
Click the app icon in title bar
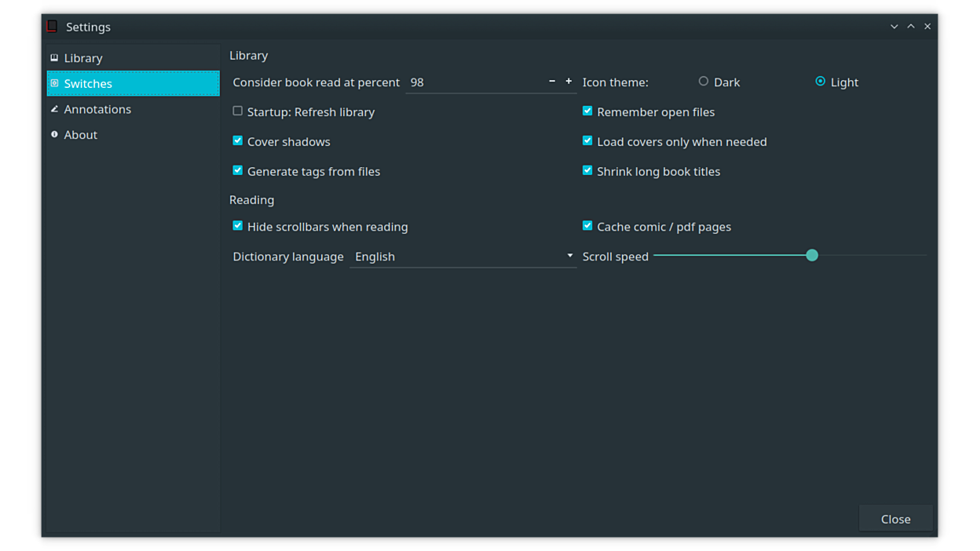coord(52,27)
